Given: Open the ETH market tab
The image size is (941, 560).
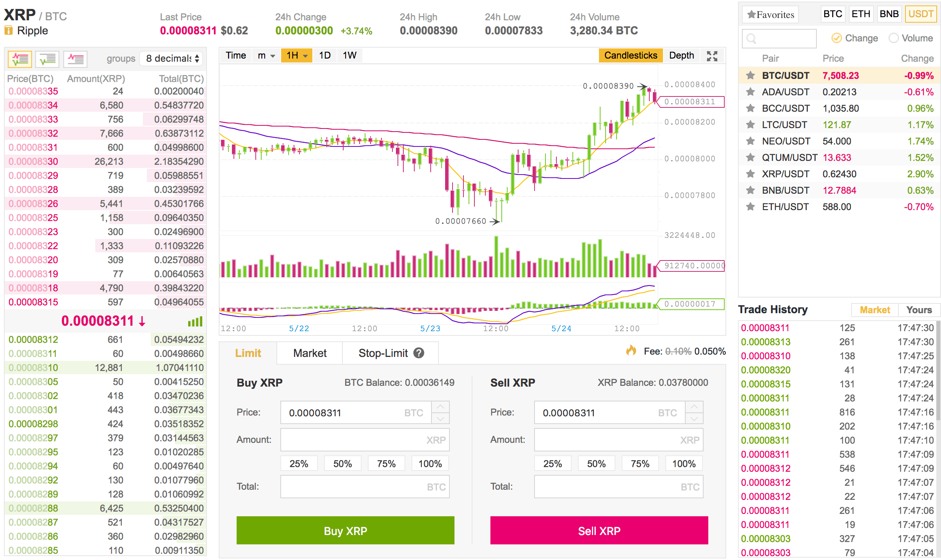Looking at the screenshot, I should [x=861, y=14].
